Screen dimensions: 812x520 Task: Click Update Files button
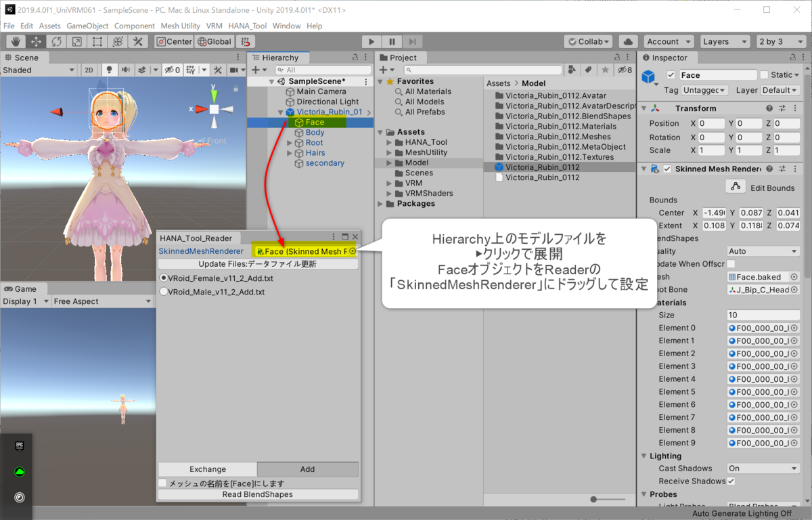pyautogui.click(x=258, y=264)
